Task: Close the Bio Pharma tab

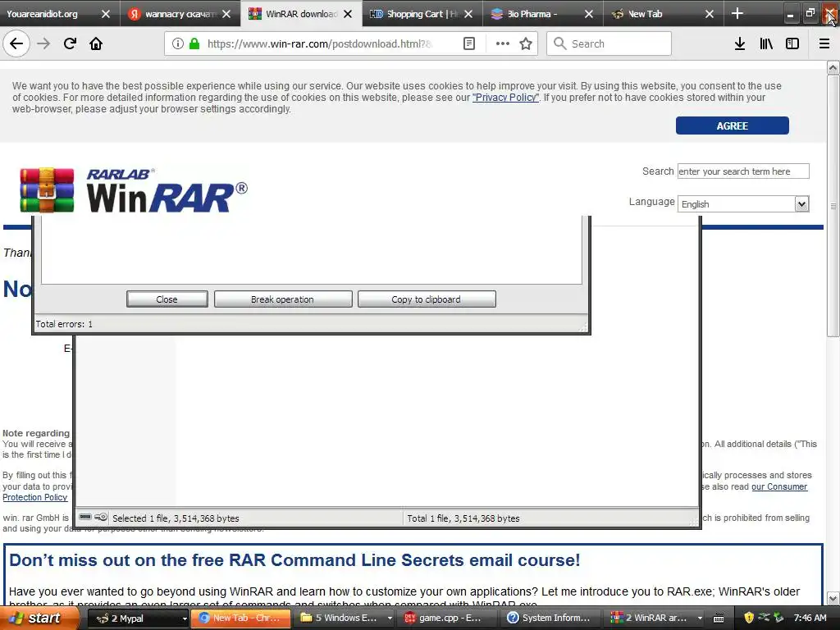Action: [x=589, y=14]
